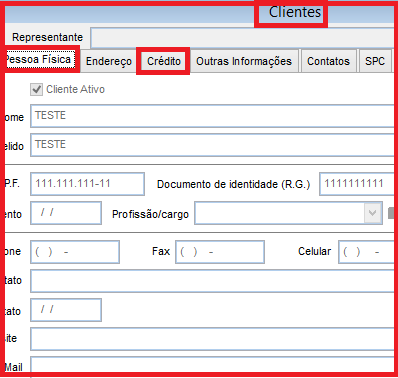Click the Profissão/cargo label
The height and width of the screenshot is (378, 398).
coord(150,214)
